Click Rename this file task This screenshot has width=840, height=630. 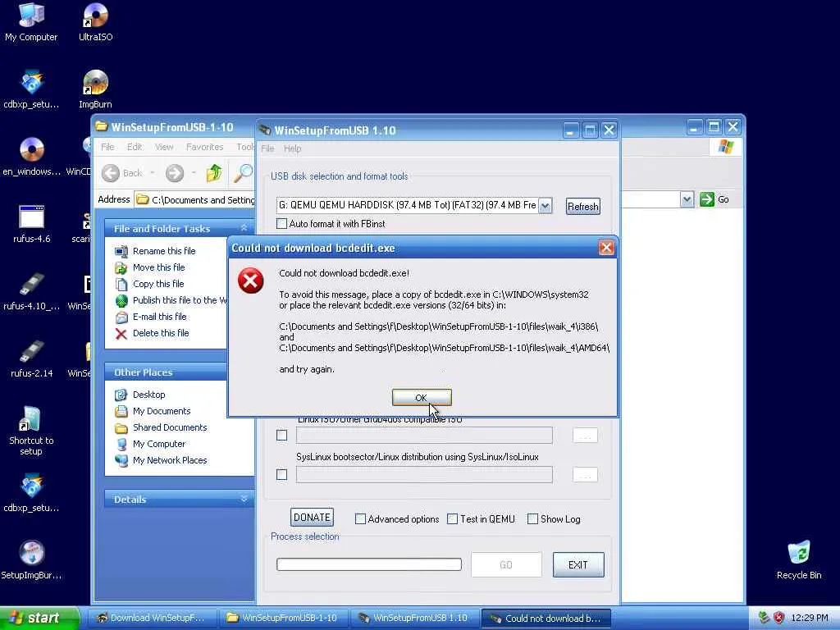164,251
